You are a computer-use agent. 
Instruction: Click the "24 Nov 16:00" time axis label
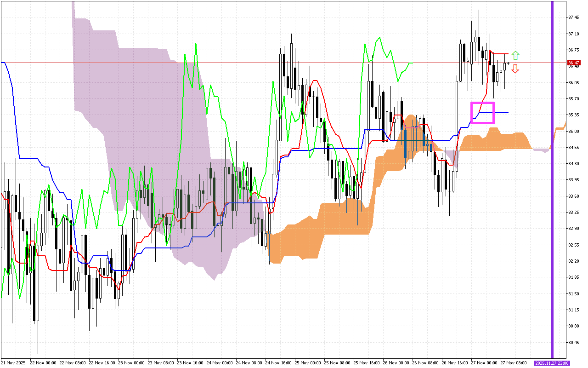278,363
